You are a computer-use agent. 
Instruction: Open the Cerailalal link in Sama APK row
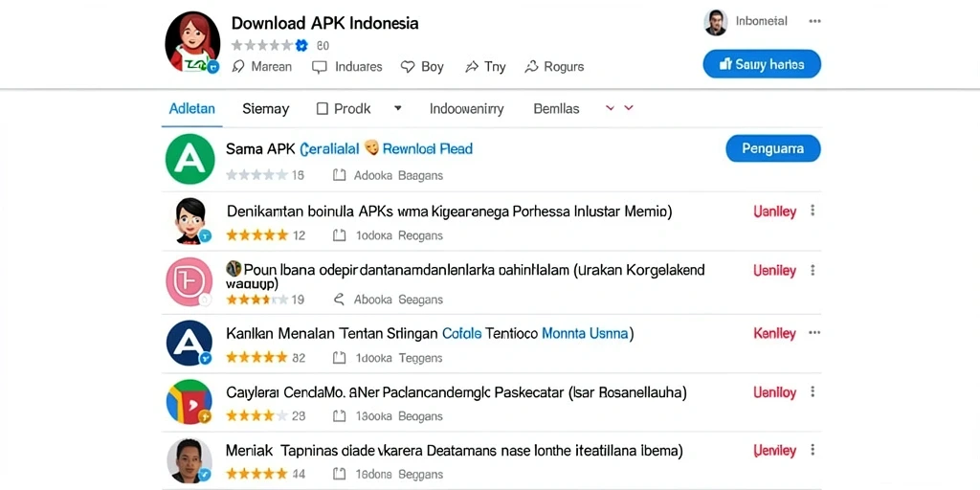[x=330, y=148]
